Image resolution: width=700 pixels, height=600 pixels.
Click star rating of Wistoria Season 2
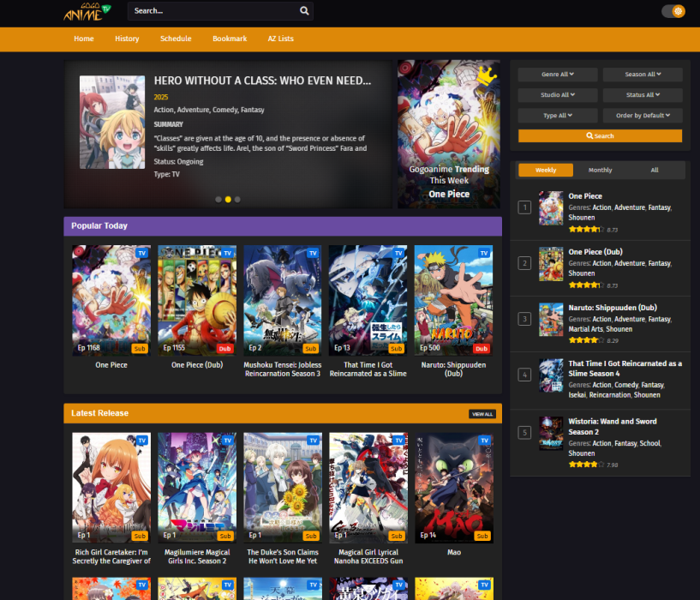tap(586, 465)
